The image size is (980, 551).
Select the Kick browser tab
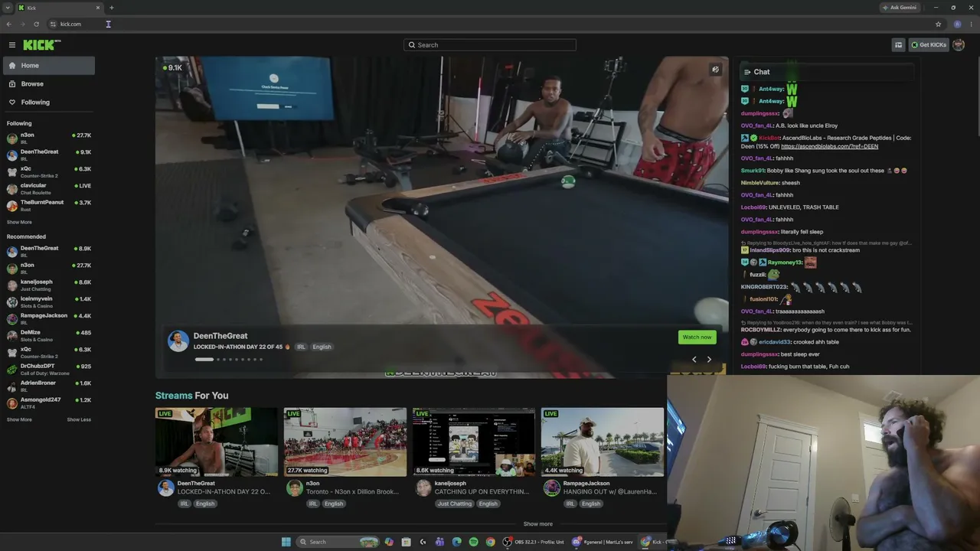click(x=60, y=8)
